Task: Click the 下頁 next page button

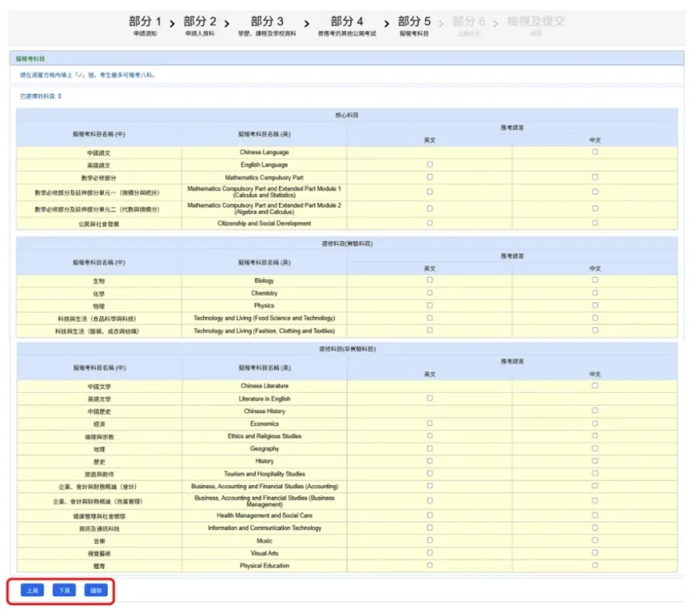Action: pos(64,591)
